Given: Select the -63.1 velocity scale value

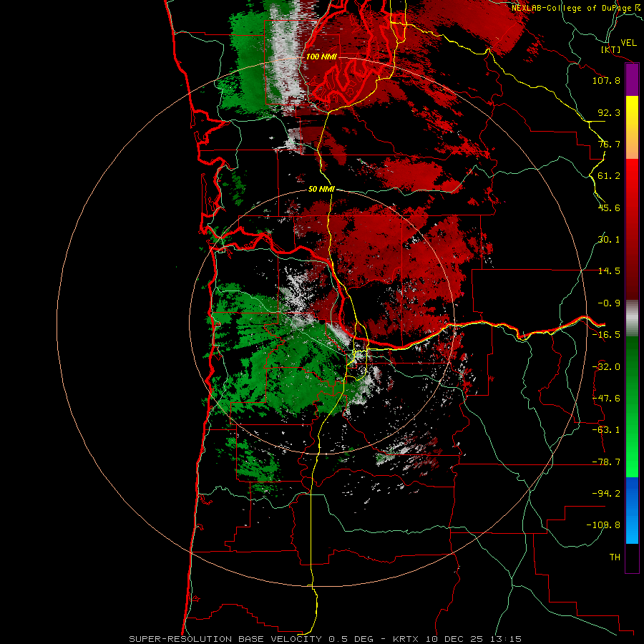Looking at the screenshot, I should pos(606,430).
